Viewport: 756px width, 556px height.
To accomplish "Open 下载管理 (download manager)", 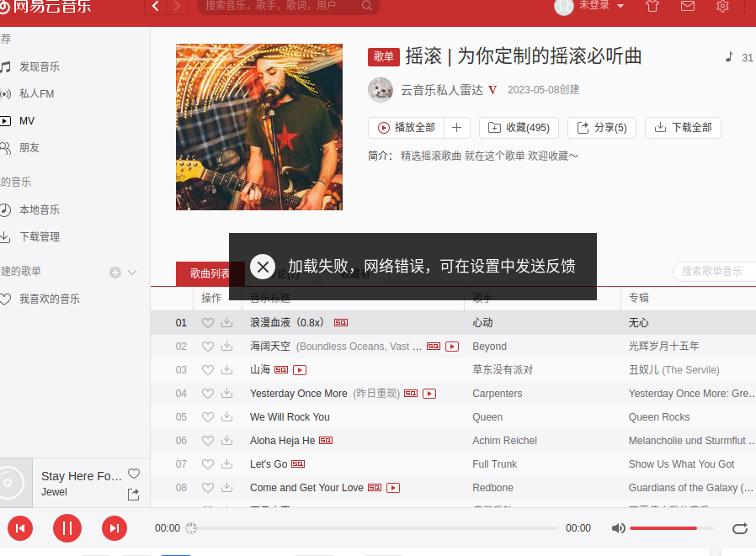I will (x=39, y=236).
